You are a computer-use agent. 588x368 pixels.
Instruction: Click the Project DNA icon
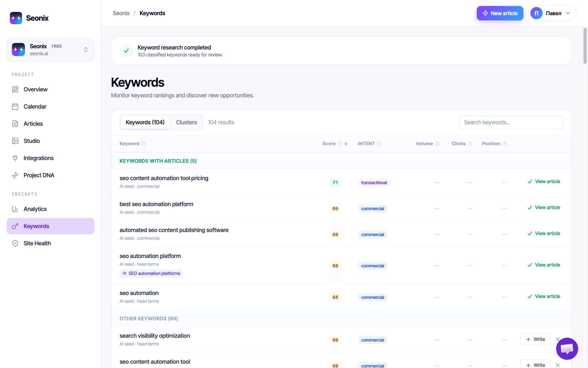15,175
